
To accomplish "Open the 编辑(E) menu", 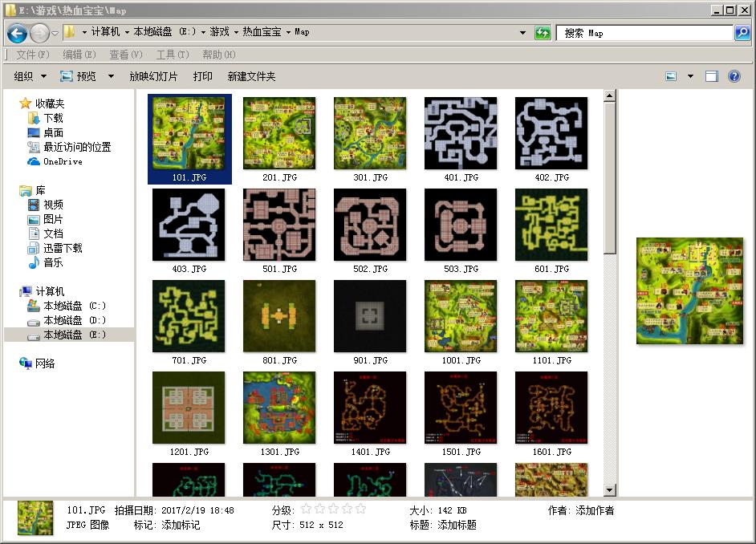I will [79, 55].
